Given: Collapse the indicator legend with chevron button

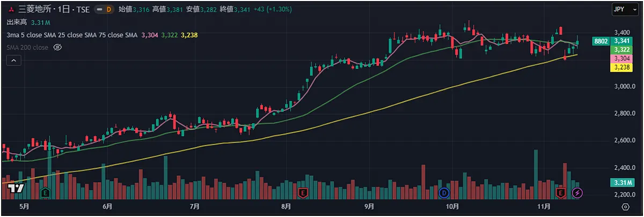Looking at the screenshot, I should (x=14, y=61).
